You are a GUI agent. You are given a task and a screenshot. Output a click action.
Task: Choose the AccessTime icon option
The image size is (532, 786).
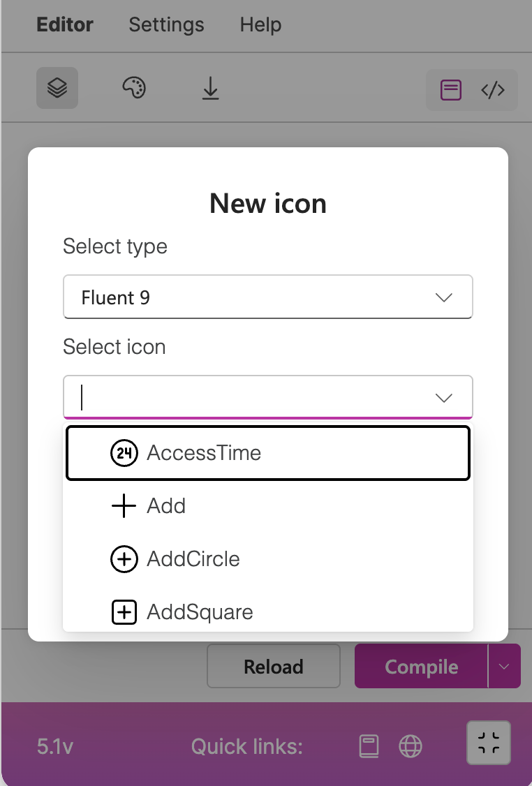[x=268, y=453]
